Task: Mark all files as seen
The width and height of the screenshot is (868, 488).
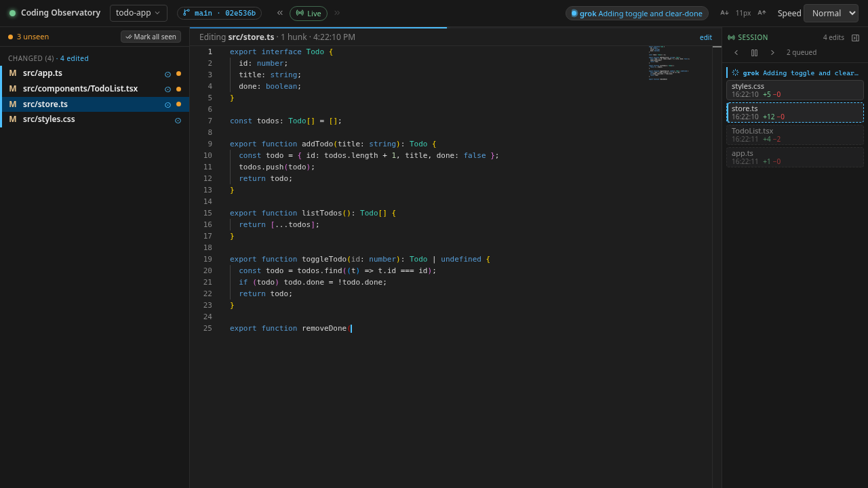Action: pos(151,37)
